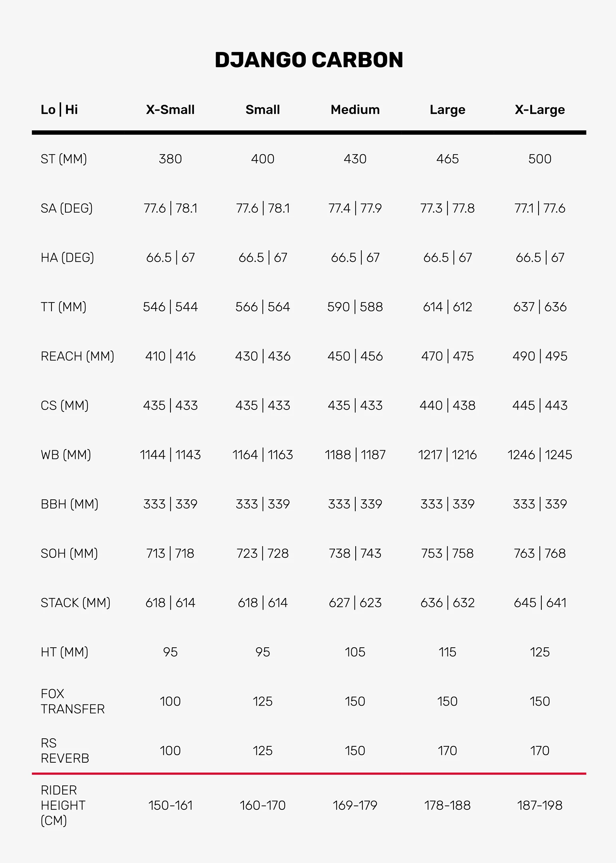This screenshot has height=863, width=616.
Task: Click the X-Large column header
Action: [x=539, y=109]
